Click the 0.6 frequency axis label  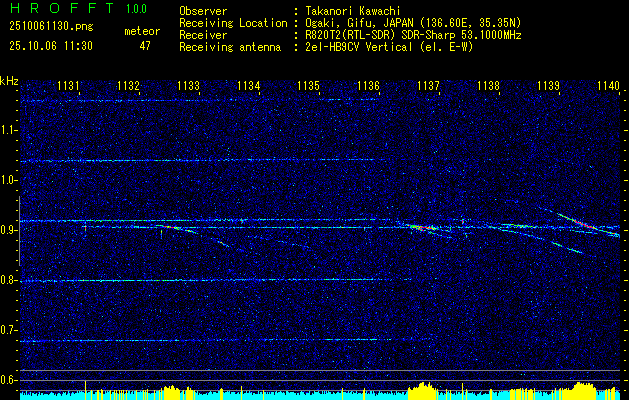coord(9,380)
